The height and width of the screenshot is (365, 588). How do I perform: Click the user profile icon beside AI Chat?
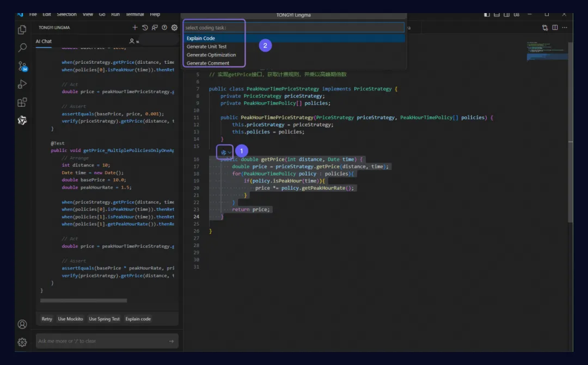(132, 41)
